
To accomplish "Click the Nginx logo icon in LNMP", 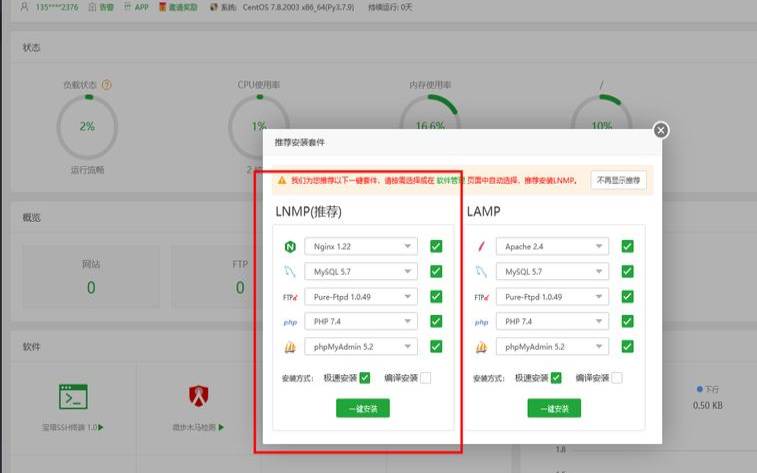I will (x=290, y=246).
